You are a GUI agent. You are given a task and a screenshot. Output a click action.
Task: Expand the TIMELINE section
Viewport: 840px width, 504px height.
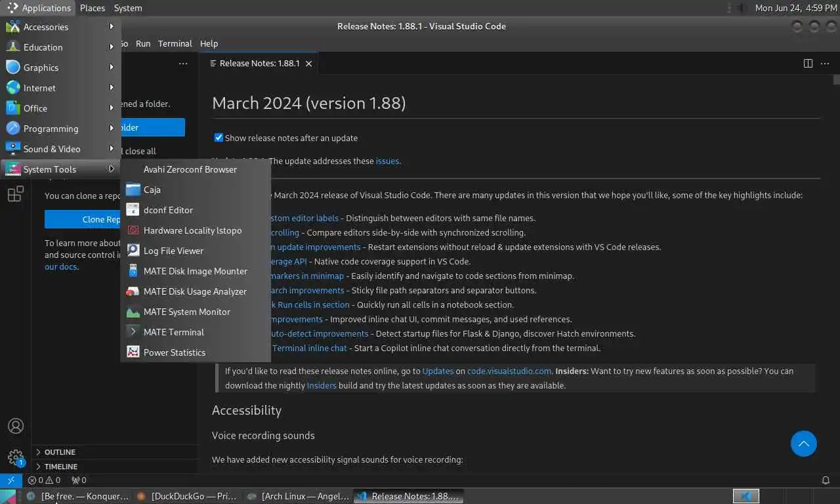point(115,467)
